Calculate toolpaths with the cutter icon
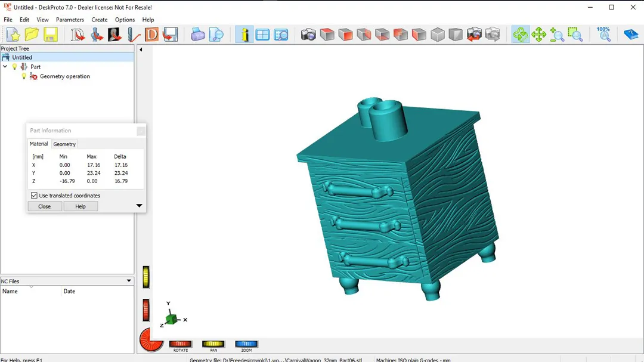 click(x=133, y=35)
